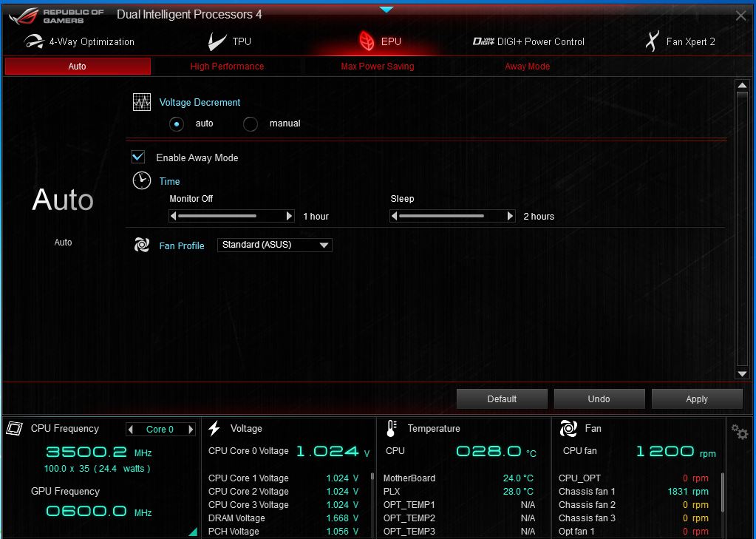The image size is (756, 539).
Task: Open 4-Way Optimization speedometer icon
Action: [x=34, y=41]
